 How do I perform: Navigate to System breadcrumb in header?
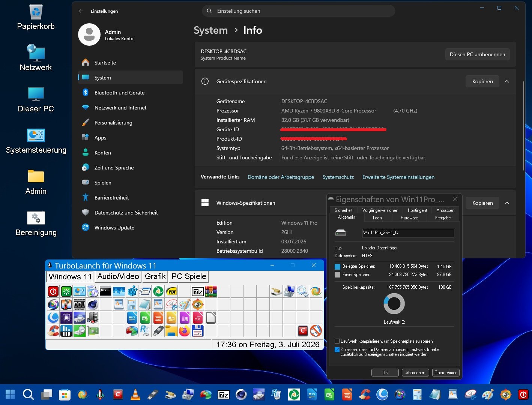coord(210,30)
